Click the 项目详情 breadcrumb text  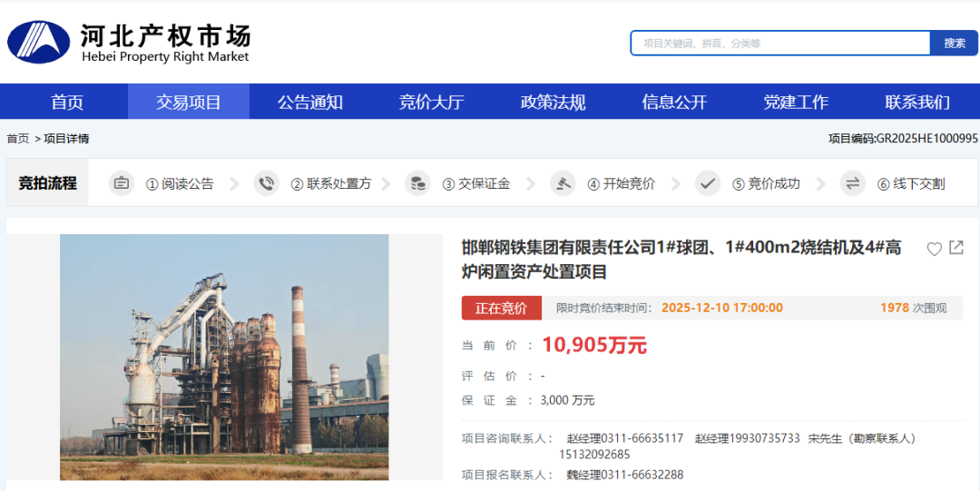[66, 139]
